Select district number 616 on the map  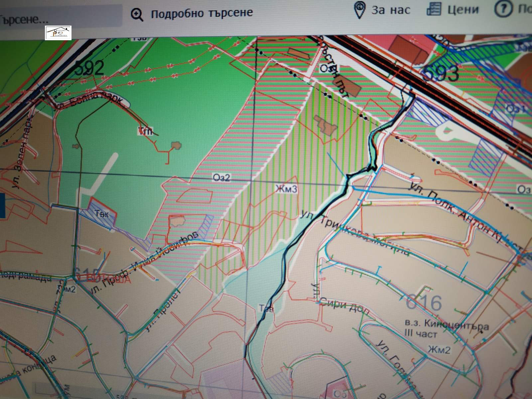coord(424,302)
